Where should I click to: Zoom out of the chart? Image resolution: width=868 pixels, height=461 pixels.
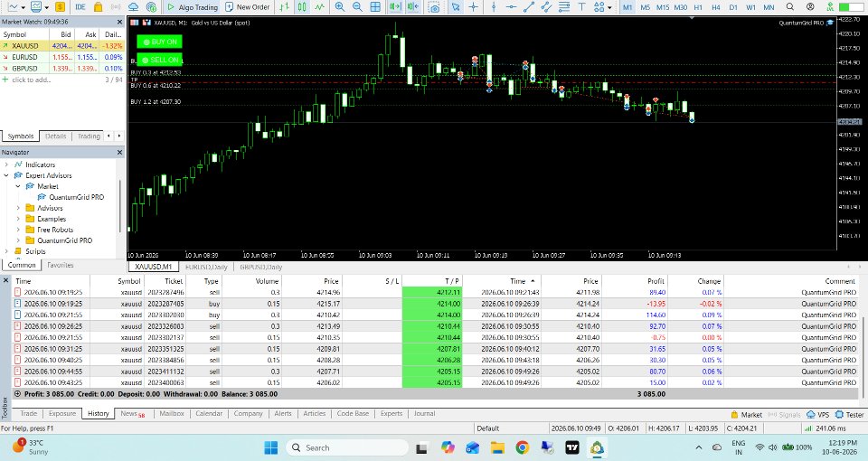coord(358,7)
